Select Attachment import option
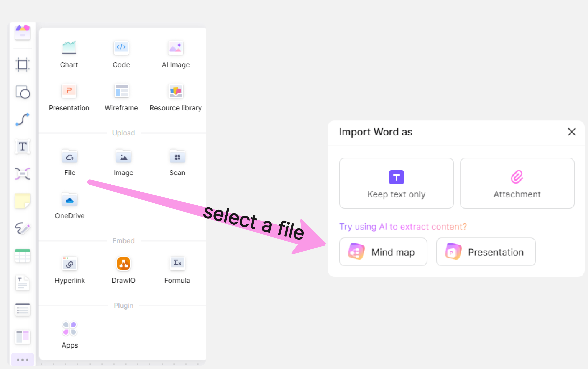Screen dimensions: 588x369 tap(516, 183)
